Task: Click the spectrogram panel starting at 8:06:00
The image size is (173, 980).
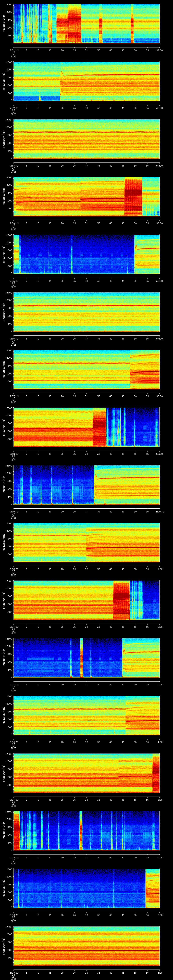Action: [x=87, y=888]
